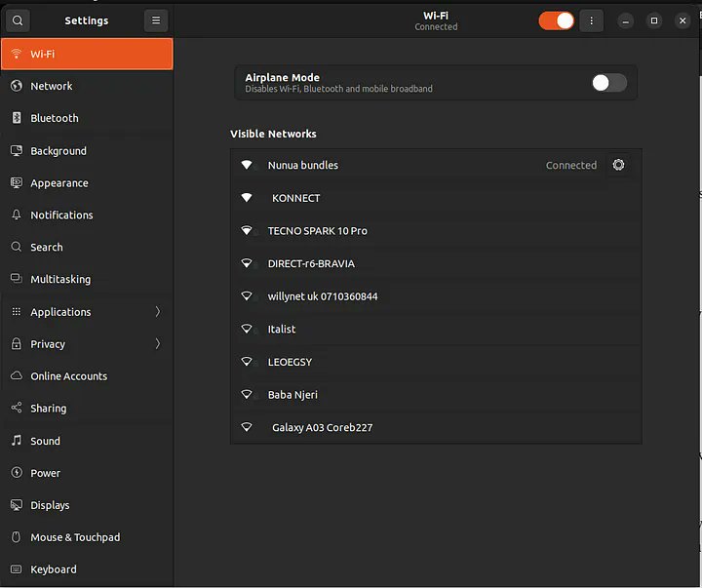
Task: Click the icon beside Appearance
Action: pos(17,182)
